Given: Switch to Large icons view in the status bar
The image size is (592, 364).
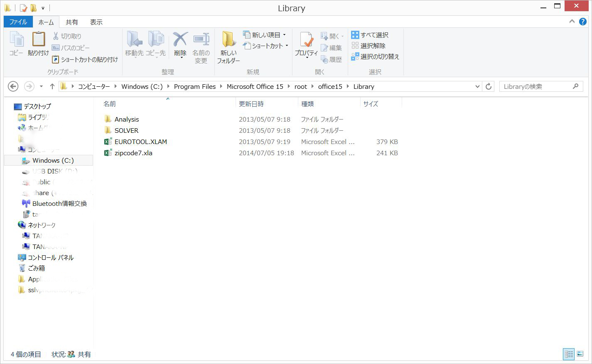Looking at the screenshot, I should (580, 354).
